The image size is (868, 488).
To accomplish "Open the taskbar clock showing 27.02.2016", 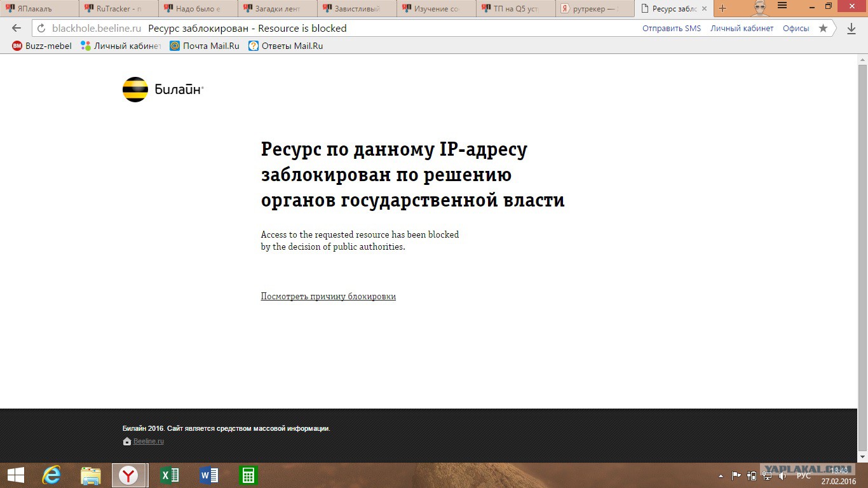I will pyautogui.click(x=839, y=475).
